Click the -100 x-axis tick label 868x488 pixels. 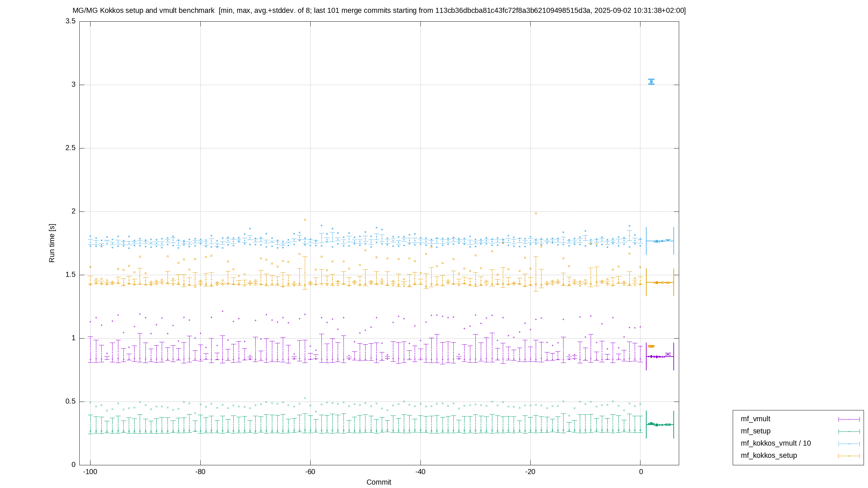(90, 472)
